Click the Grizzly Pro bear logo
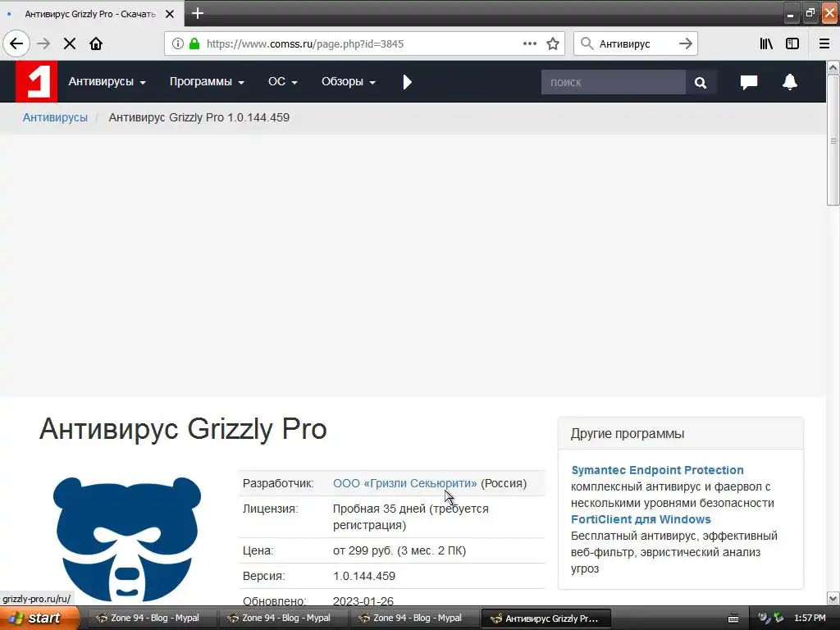Viewport: 840px width, 630px height. point(127,539)
